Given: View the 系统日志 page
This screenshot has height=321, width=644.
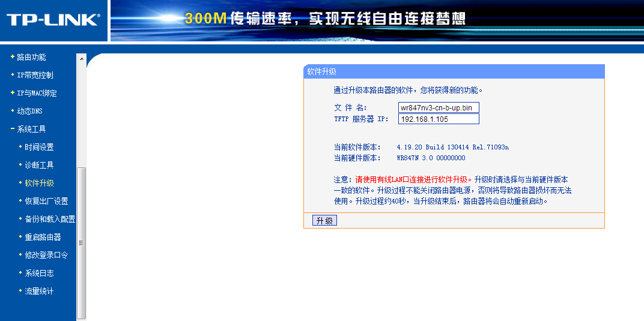Looking at the screenshot, I should [39, 273].
